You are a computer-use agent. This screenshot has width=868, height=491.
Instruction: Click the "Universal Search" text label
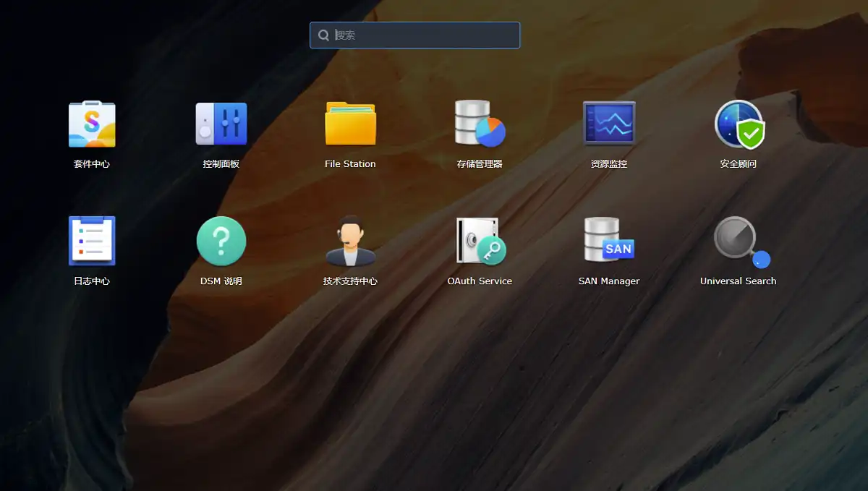738,281
